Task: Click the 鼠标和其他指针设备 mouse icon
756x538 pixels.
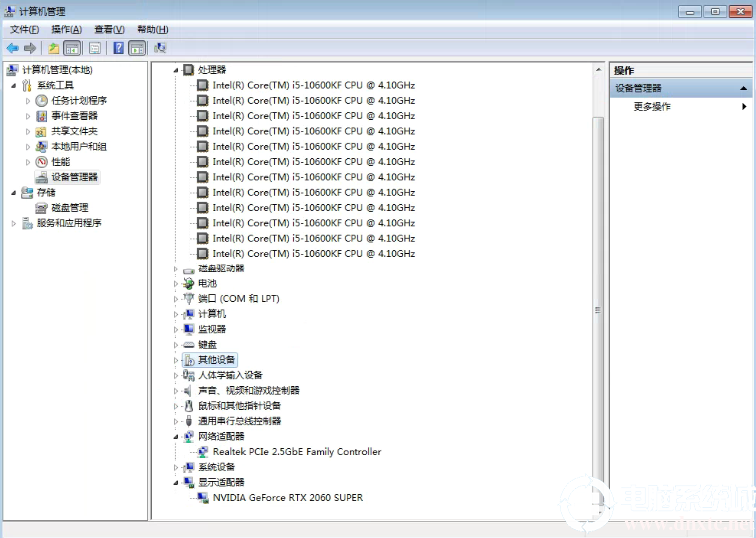Action: (189, 406)
